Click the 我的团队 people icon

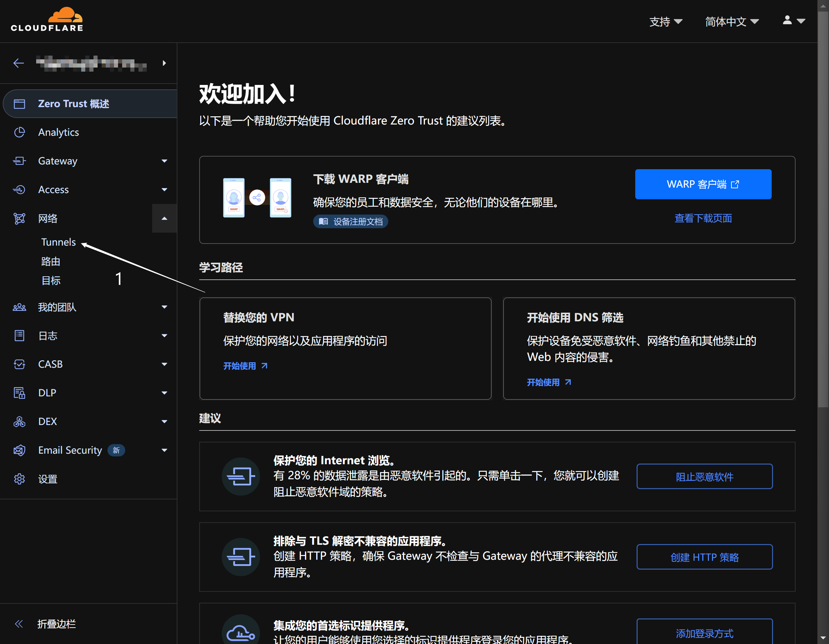[x=19, y=307]
